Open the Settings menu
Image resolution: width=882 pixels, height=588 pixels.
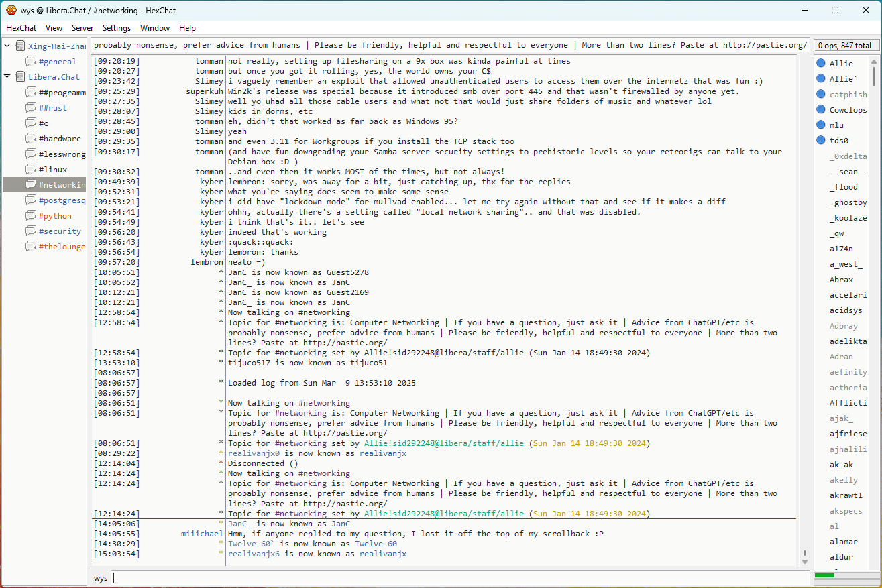pyautogui.click(x=116, y=28)
